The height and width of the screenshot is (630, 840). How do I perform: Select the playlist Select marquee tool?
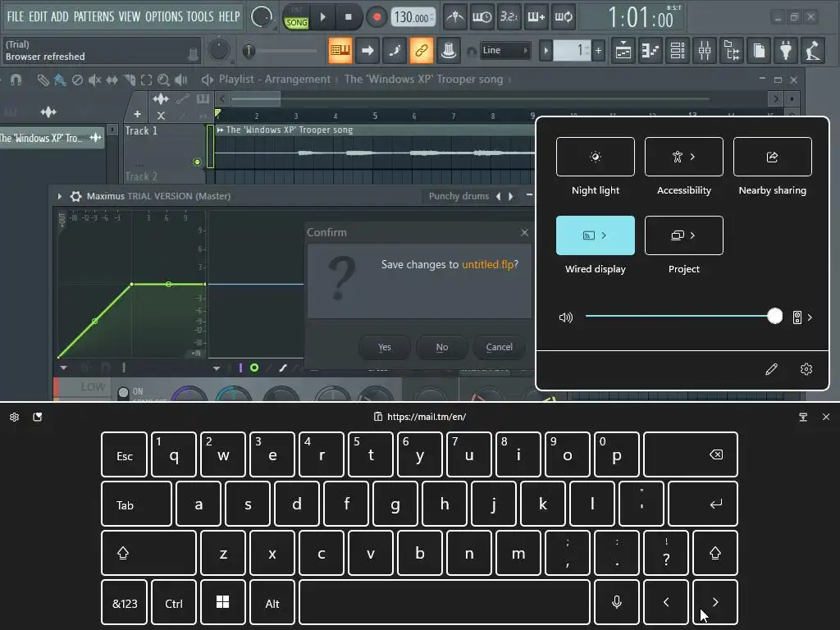pyautogui.click(x=146, y=80)
